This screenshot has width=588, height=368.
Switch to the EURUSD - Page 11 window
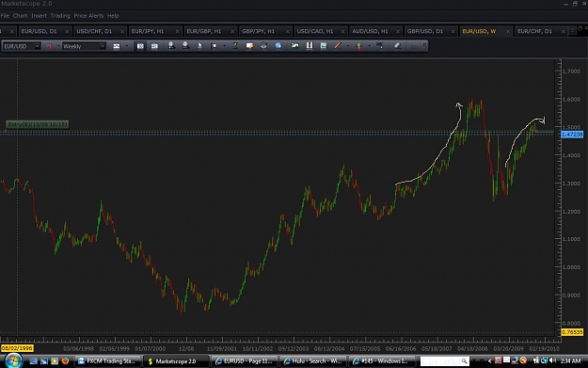pos(246,361)
